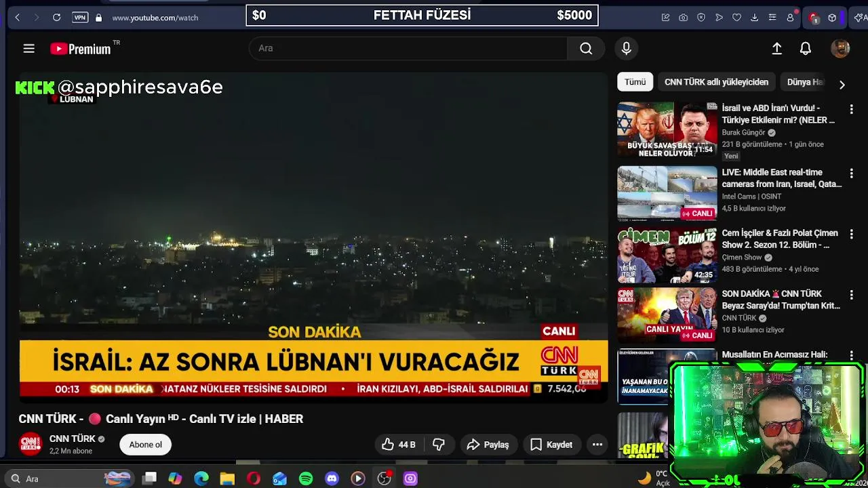Open the browser snapshot camera tool

pos(684,18)
